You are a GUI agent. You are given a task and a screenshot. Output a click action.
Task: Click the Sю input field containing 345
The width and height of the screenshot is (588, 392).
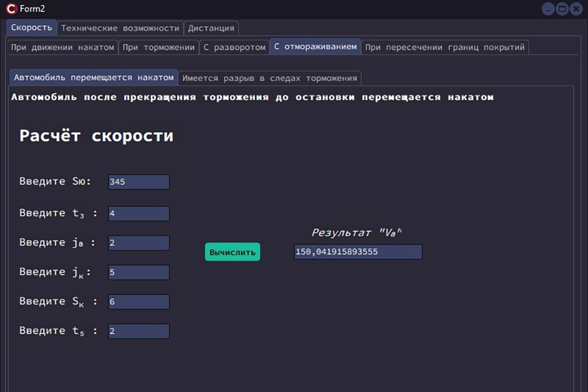pyautogui.click(x=139, y=182)
